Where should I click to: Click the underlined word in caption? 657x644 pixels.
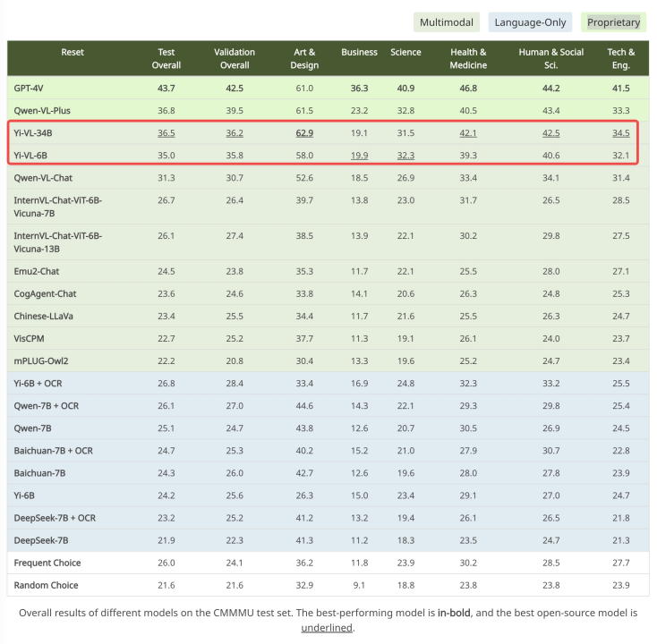coord(327,628)
